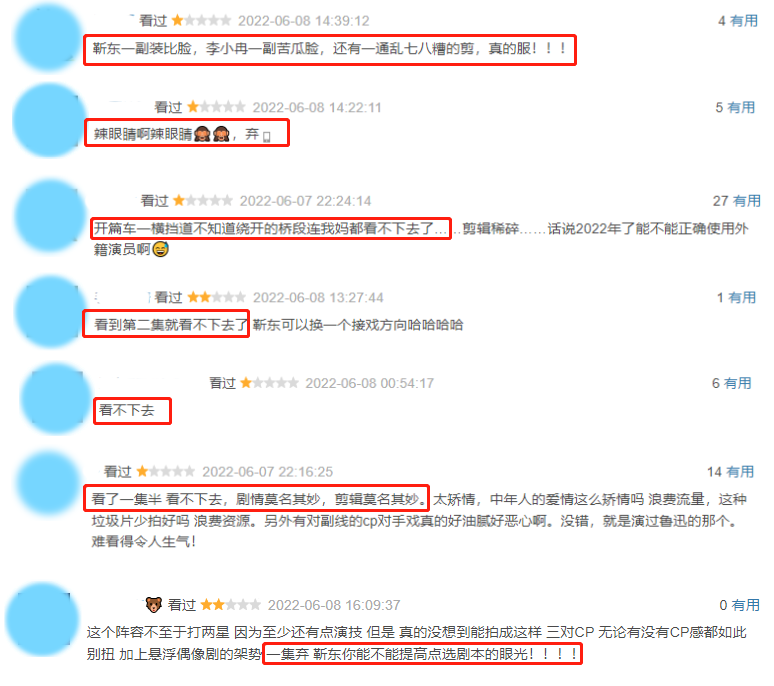Image resolution: width=774 pixels, height=686 pixels.
Task: Click the one-star rating dated 14:22:11
Action: (x=216, y=107)
